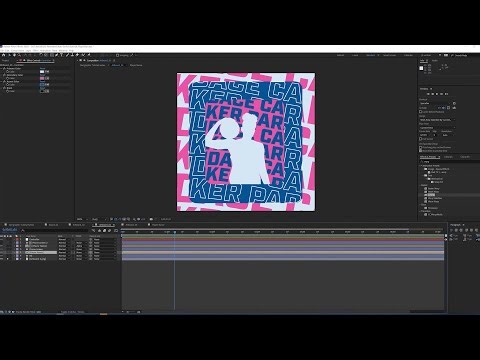Jump to first frame in Preview panel

(x=428, y=94)
